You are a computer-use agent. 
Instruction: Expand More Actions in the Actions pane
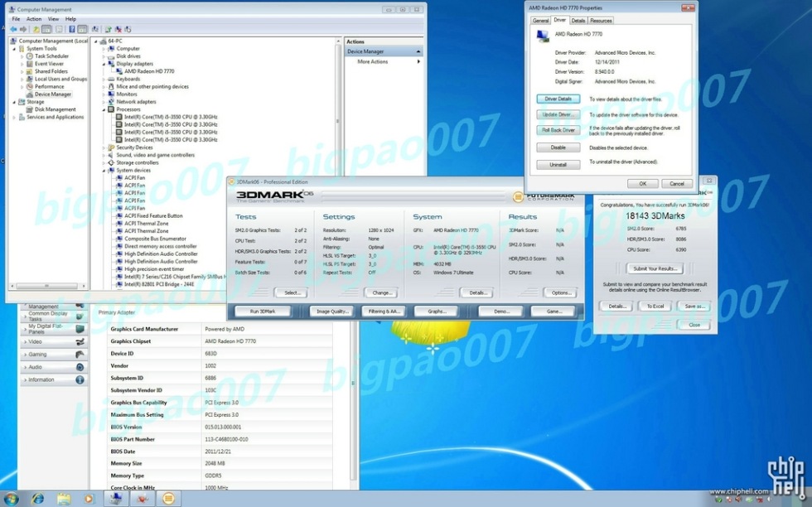pos(372,60)
